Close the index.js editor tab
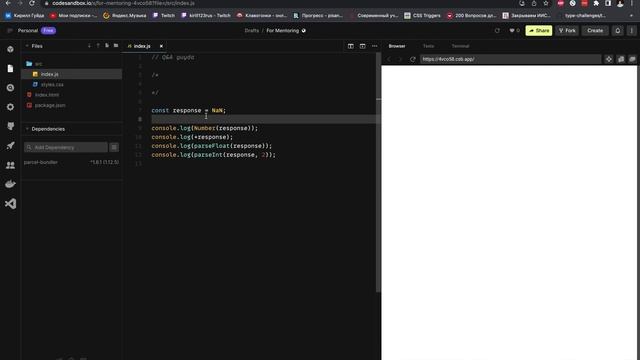The image size is (640, 360). coord(161,46)
